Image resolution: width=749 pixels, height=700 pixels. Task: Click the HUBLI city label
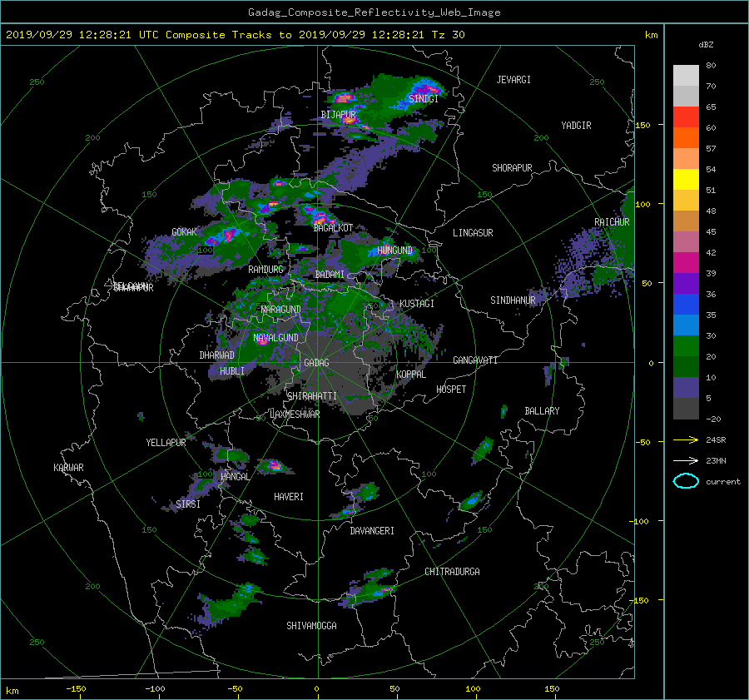(x=231, y=371)
